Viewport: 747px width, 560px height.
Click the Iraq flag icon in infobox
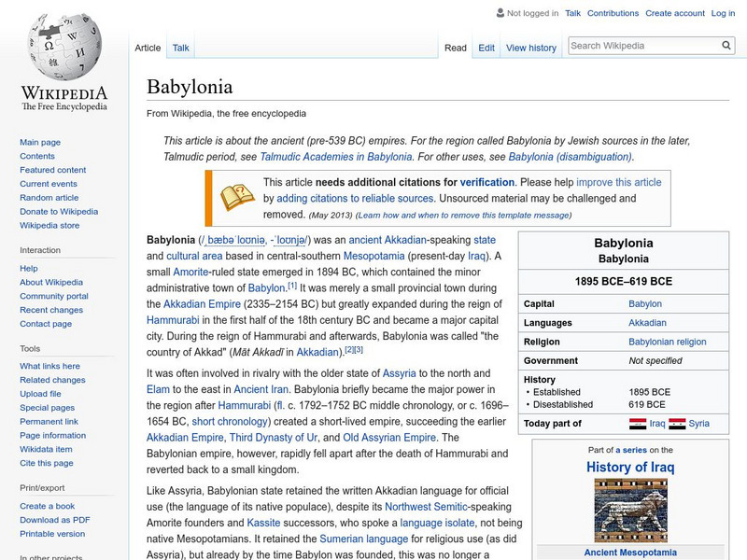point(638,424)
